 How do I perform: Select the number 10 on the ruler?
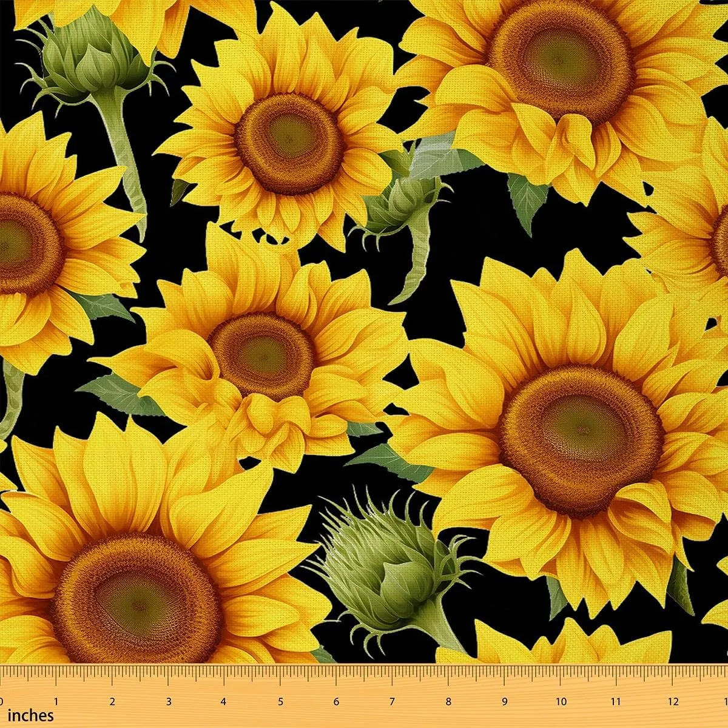pos(562,702)
